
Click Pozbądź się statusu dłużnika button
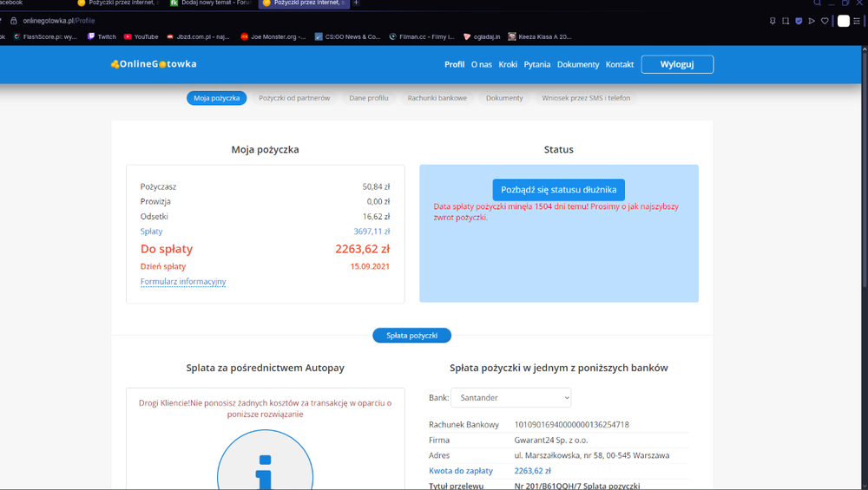pos(558,190)
